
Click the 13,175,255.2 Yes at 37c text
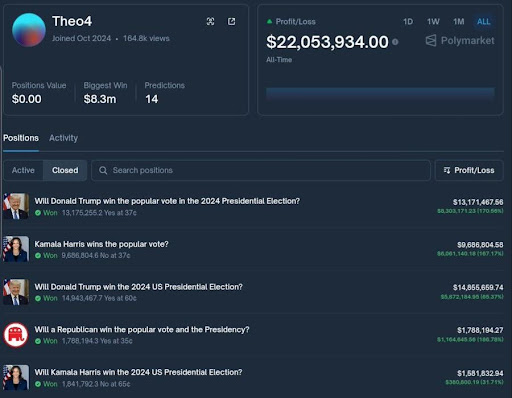(99, 213)
